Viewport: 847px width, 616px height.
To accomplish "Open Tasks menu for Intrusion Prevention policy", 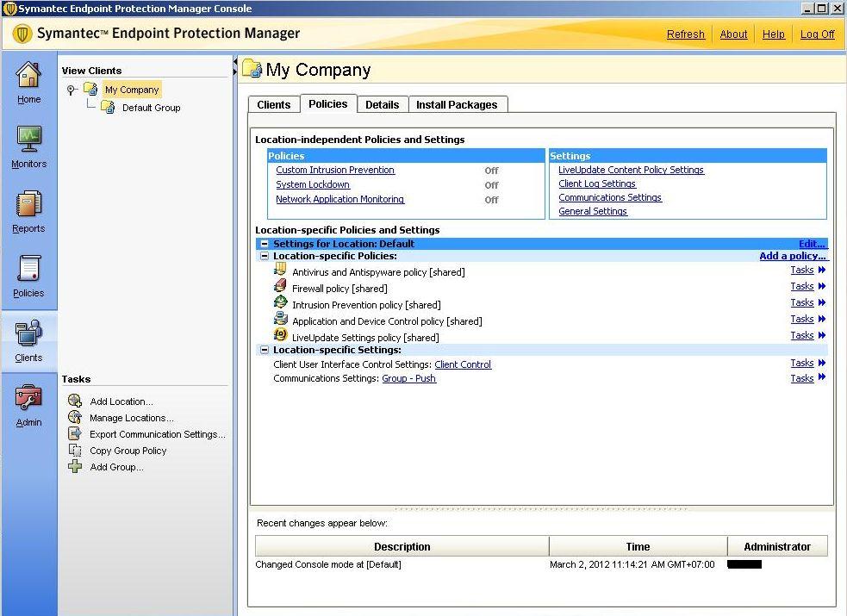I will (801, 302).
